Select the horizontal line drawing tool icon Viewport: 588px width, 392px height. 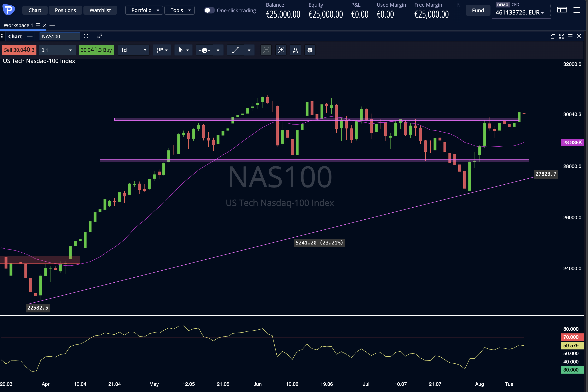tap(204, 50)
